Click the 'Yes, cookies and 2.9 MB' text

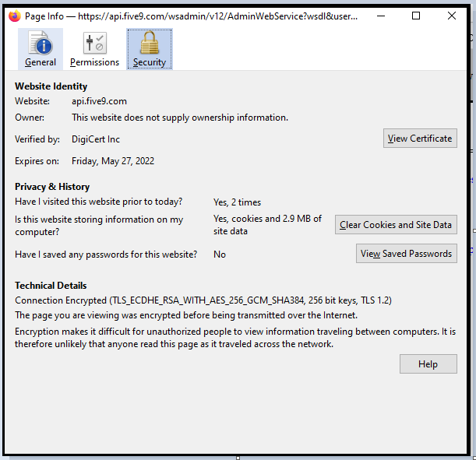pyautogui.click(x=267, y=225)
